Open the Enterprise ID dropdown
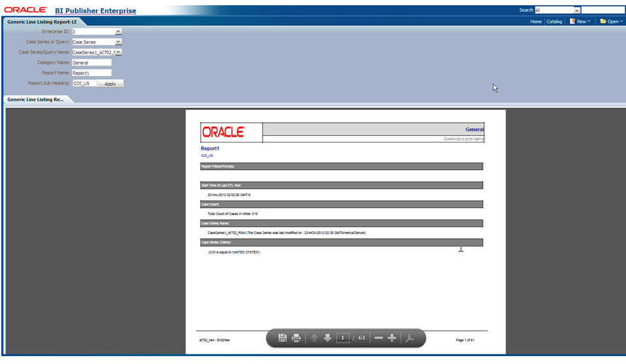This screenshot has height=364, width=626. click(118, 31)
